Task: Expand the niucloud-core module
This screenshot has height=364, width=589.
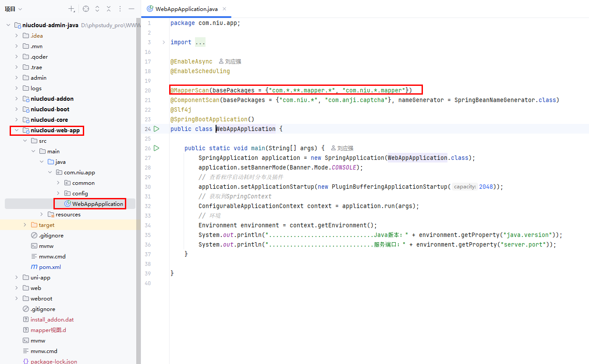Action: (x=17, y=120)
